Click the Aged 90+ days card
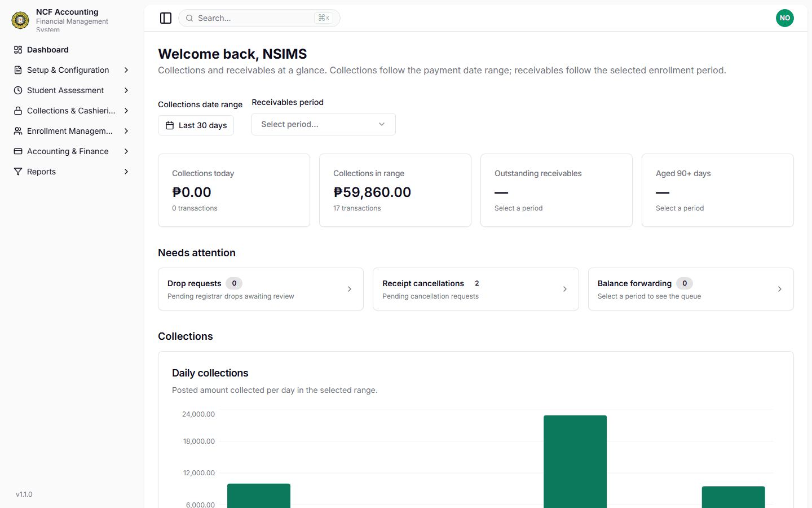The width and height of the screenshot is (812, 508). [718, 190]
